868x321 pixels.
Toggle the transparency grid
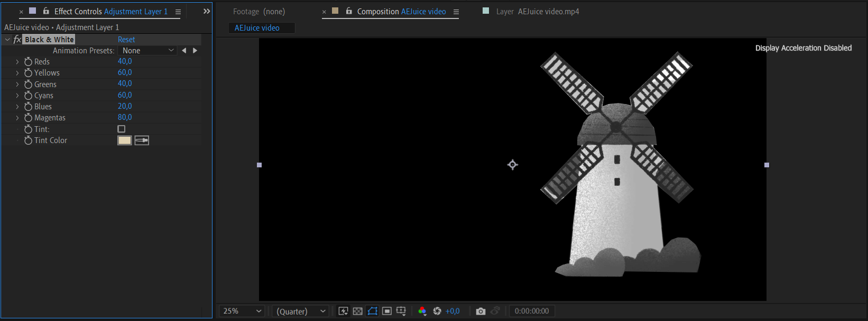tap(358, 311)
